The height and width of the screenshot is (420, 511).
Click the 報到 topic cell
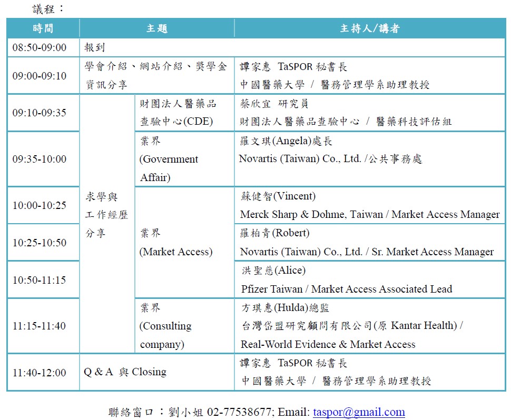(292, 47)
